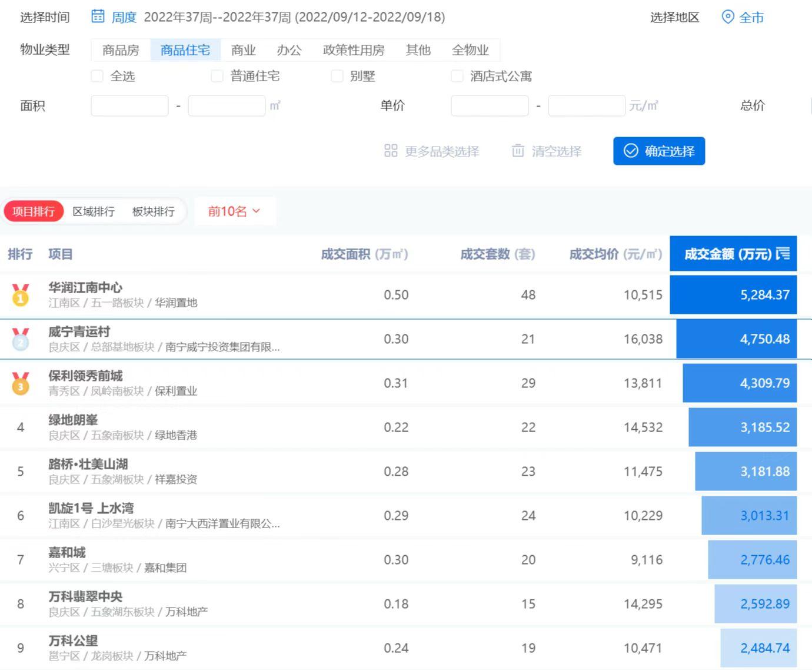Click the sort icon in 成交金额 header
812x670 pixels.
[783, 254]
